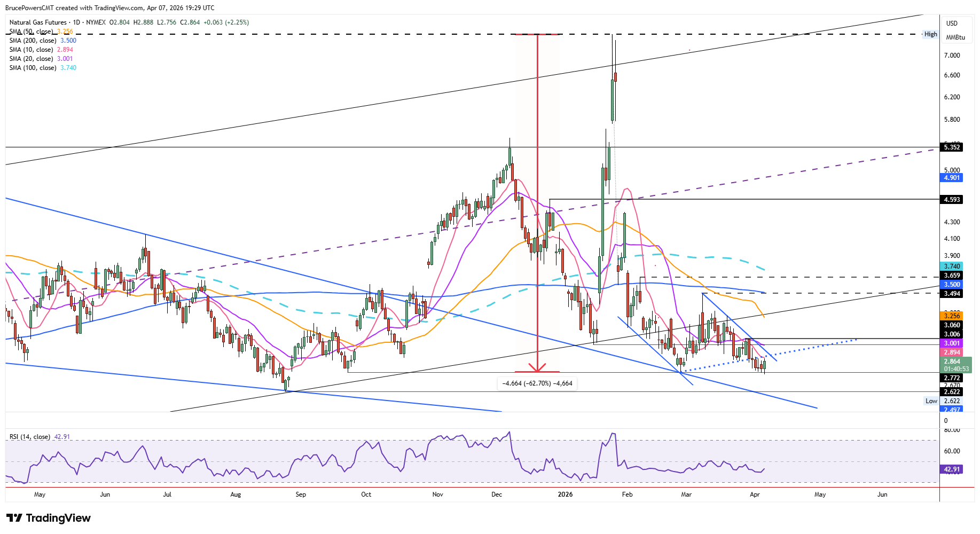980x534 pixels.
Task: Click the 3.060 price level label
Action: tap(952, 325)
